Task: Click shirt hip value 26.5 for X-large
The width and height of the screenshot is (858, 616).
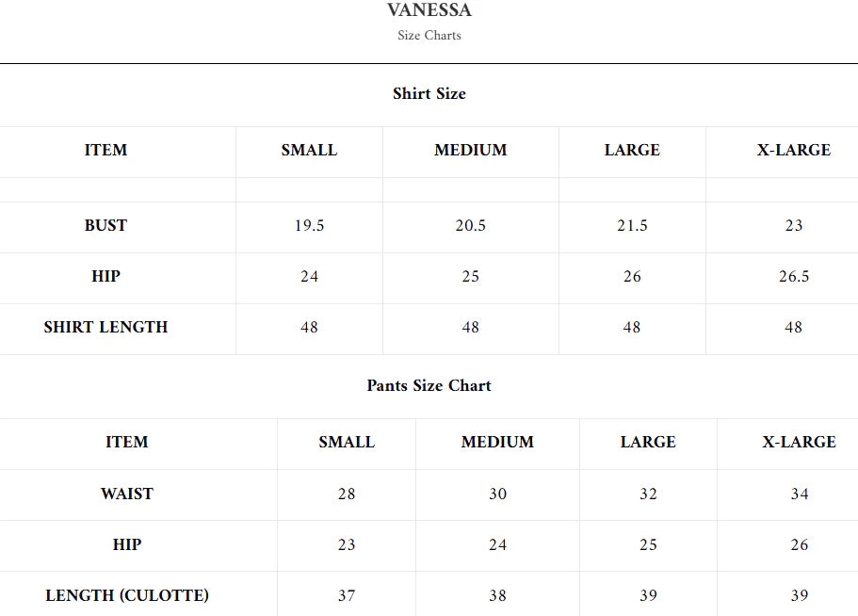Action: 794,276
